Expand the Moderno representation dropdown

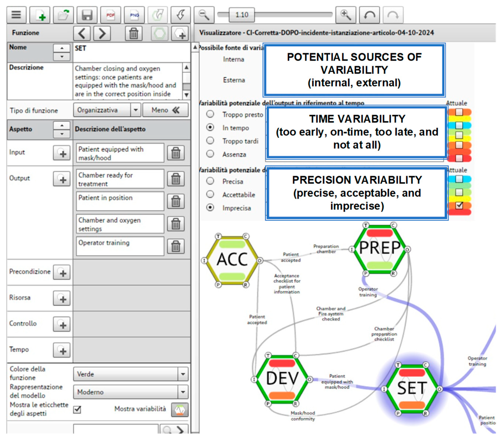tap(183, 392)
